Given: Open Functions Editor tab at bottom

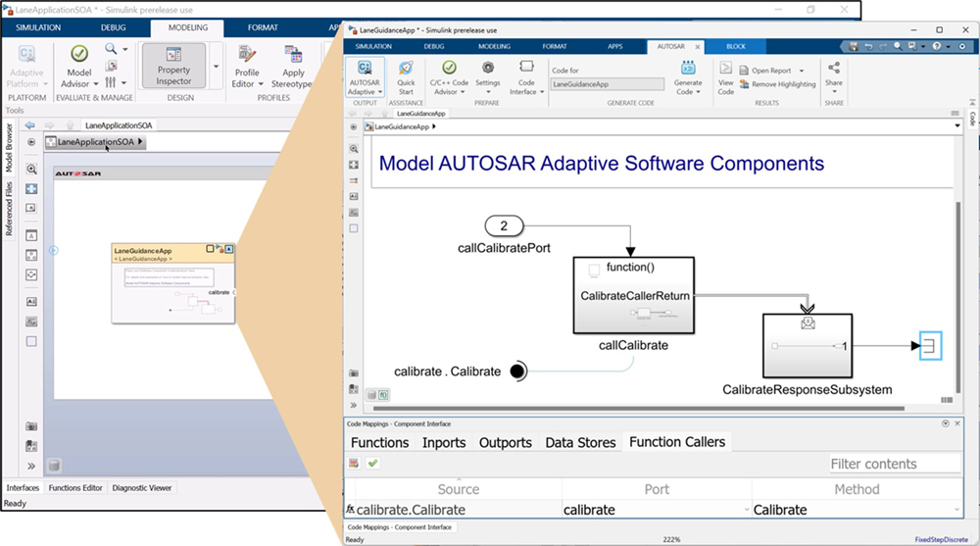Looking at the screenshot, I should click(75, 488).
